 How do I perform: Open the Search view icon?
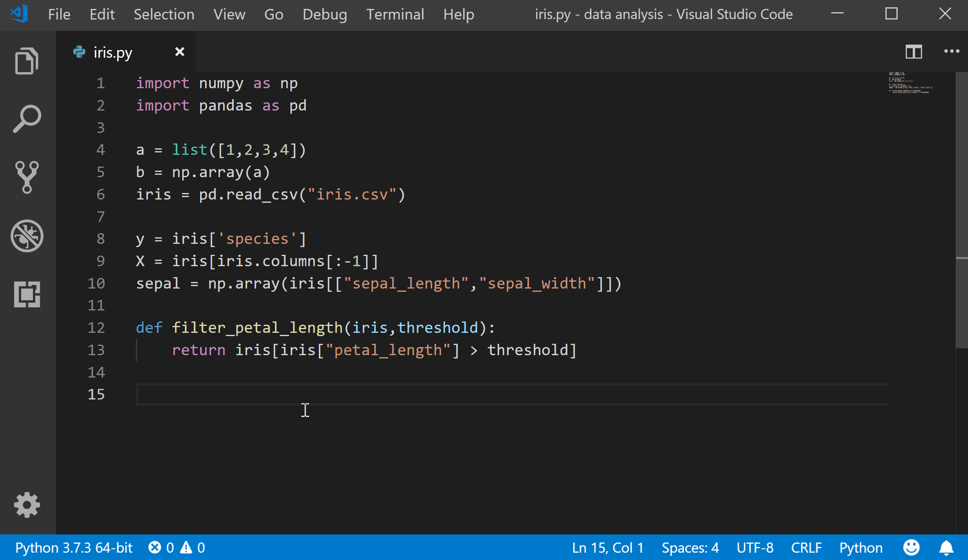[27, 119]
